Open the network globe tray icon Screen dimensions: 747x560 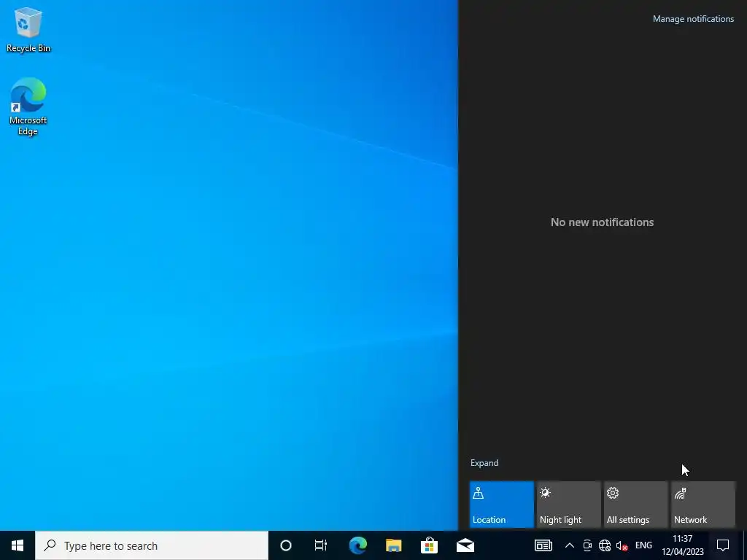coord(605,545)
